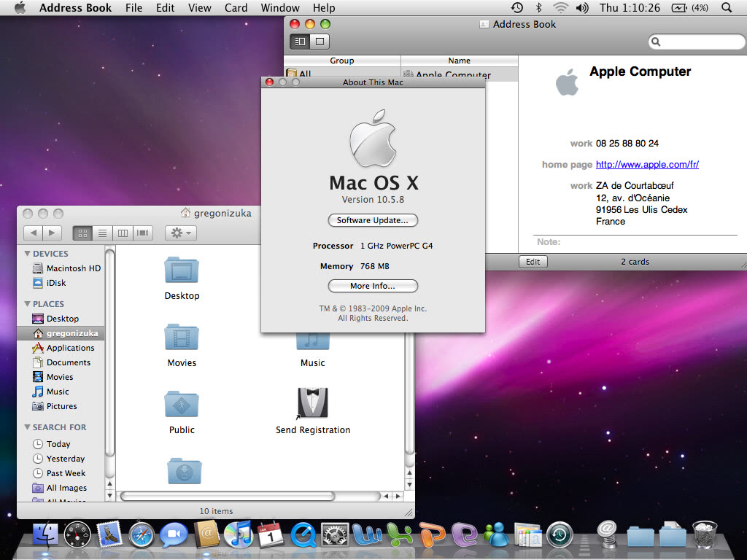
Task: Open Safari from the Dock
Action: pos(142,536)
